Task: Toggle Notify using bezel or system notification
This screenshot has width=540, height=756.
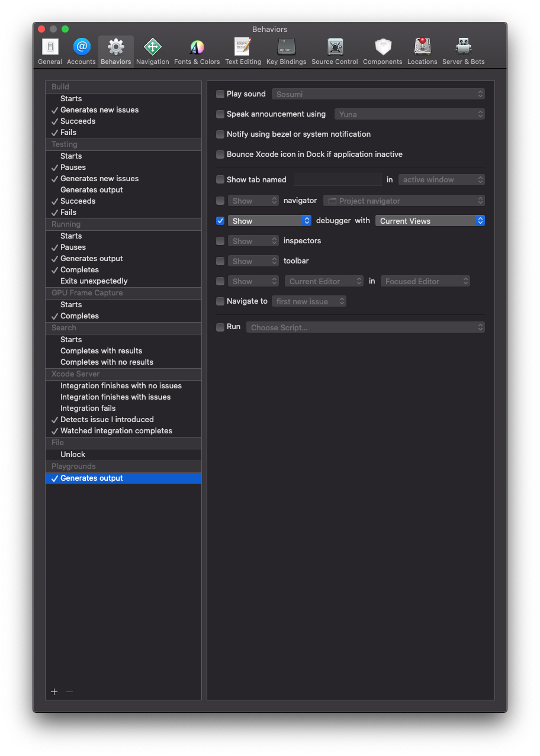Action: (220, 134)
